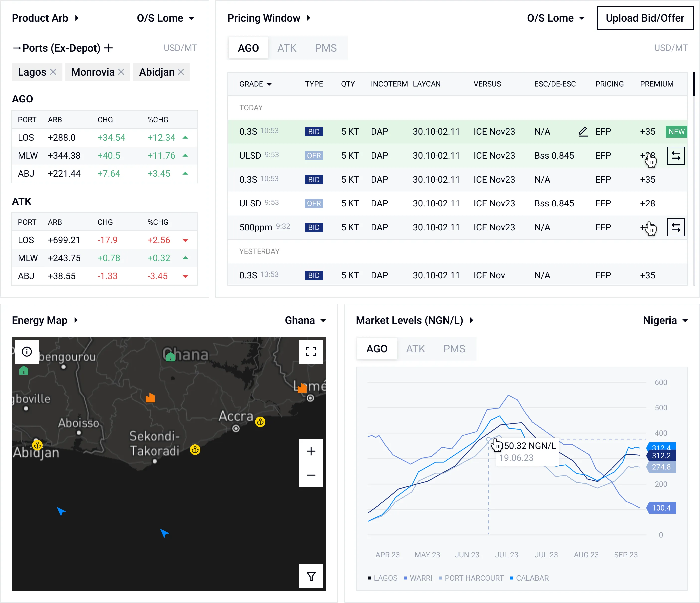Remove the Monrovia port chip

pyautogui.click(x=121, y=72)
